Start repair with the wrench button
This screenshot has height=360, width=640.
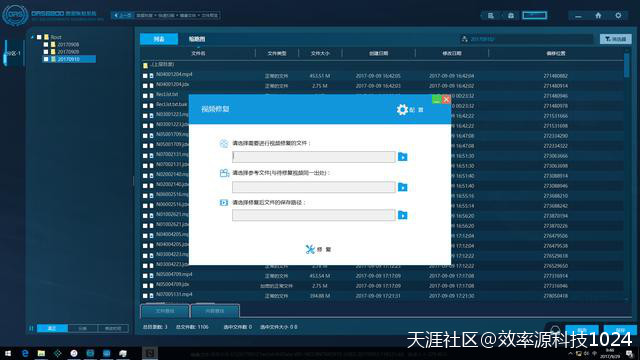(318, 249)
